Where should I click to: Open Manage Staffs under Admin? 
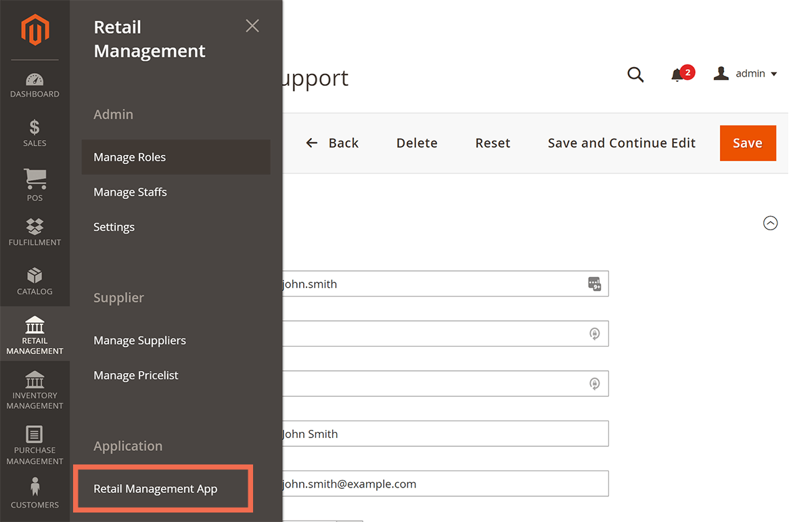(x=130, y=192)
